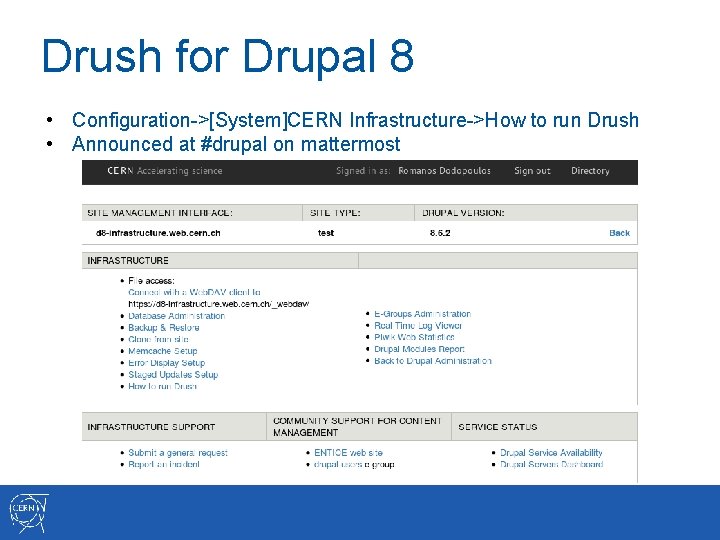The width and height of the screenshot is (720, 540).
Task: Click the signed-in user Romanos Dodopoulos
Action: click(x=444, y=171)
